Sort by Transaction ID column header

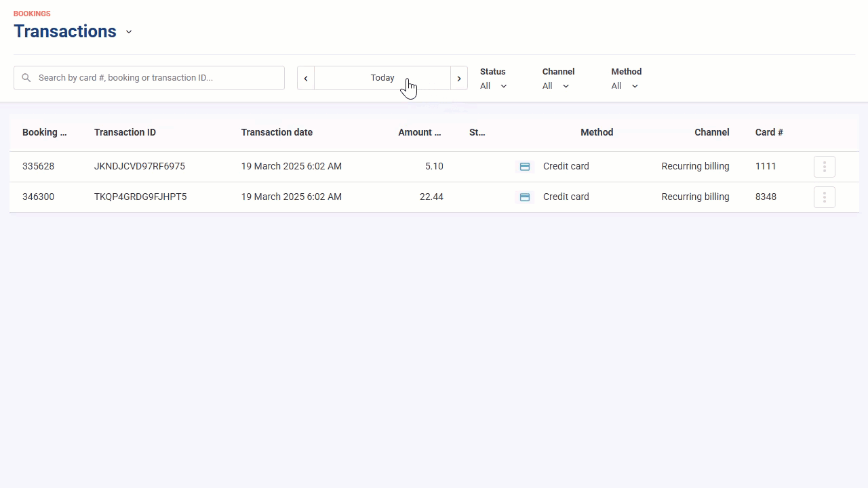[125, 132]
